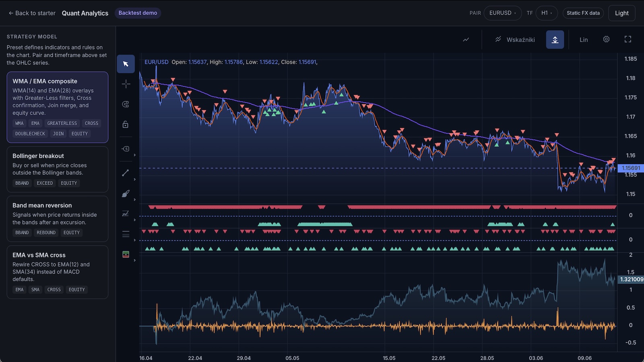The width and height of the screenshot is (644, 362).
Task: Open the chart type line icon
Action: click(466, 39)
